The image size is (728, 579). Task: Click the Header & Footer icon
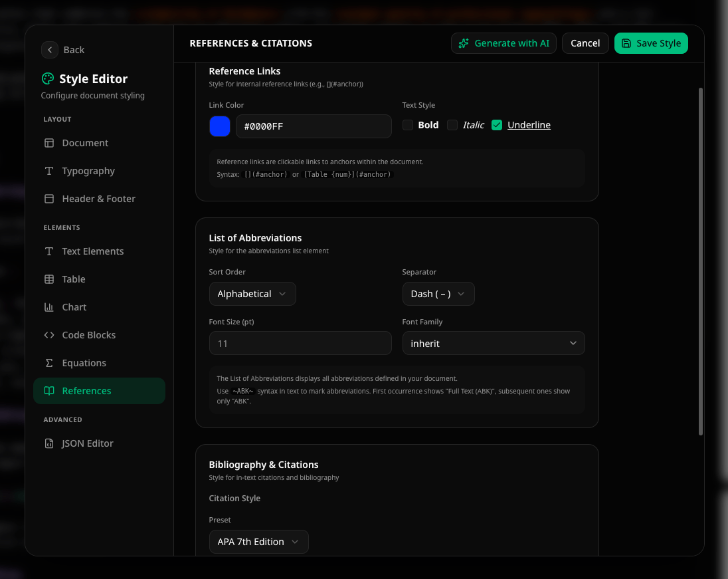(49, 199)
